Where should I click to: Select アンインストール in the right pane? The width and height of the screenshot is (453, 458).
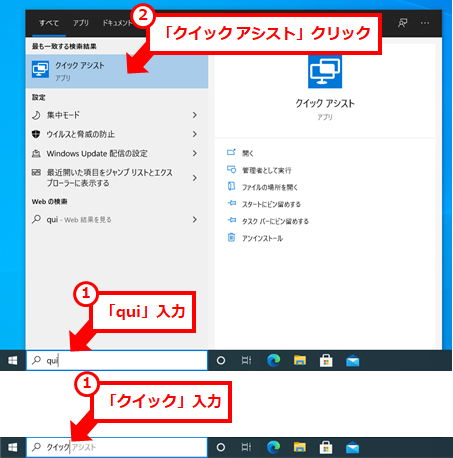click(262, 238)
